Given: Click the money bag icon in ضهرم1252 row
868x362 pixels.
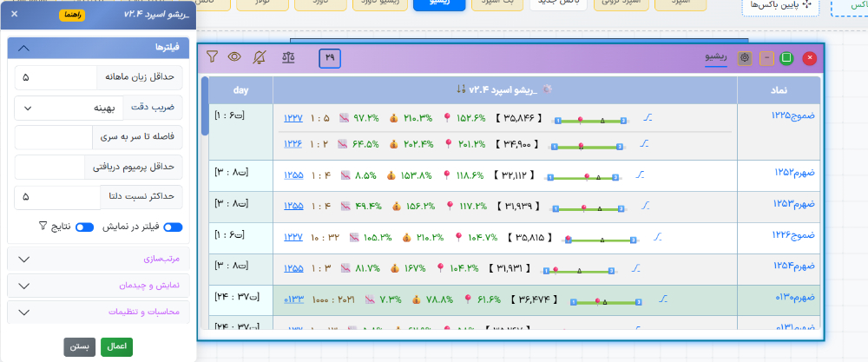Looking at the screenshot, I should click(391, 176).
